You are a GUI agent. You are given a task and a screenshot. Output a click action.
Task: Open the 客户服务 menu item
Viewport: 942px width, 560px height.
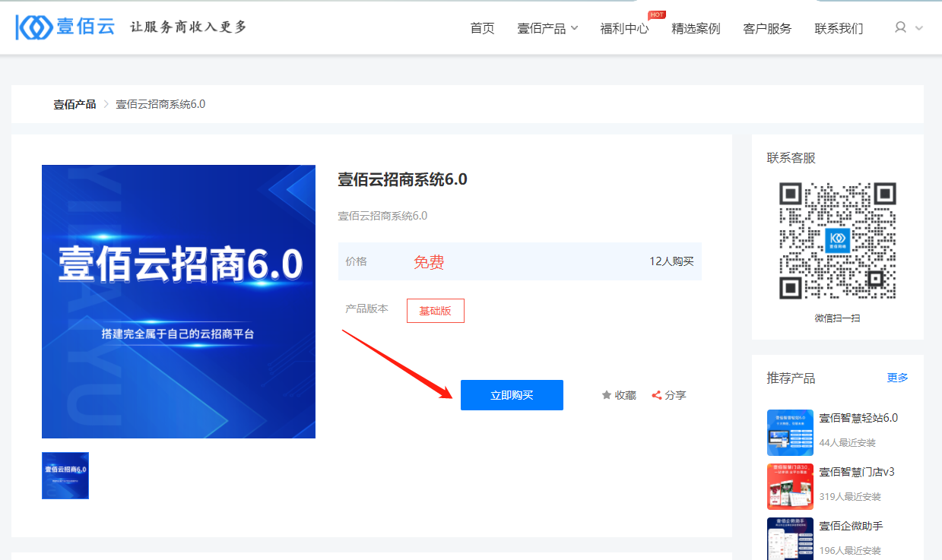point(767,28)
